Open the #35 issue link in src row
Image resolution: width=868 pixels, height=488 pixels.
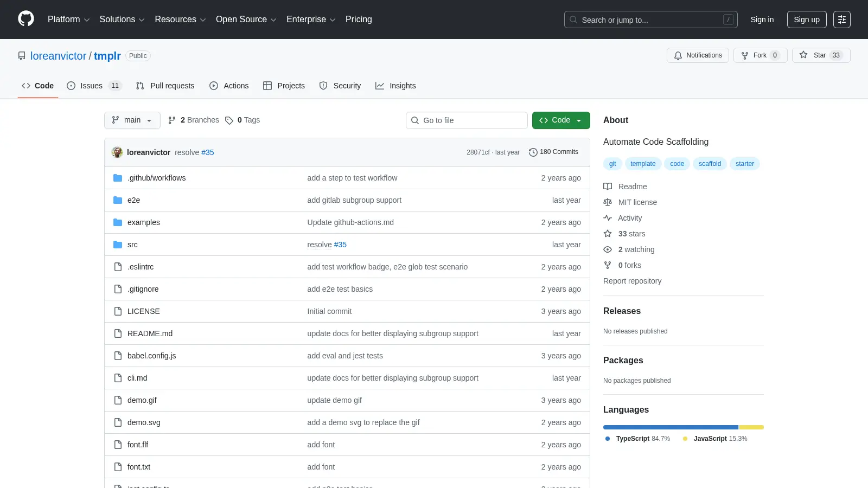(x=340, y=245)
